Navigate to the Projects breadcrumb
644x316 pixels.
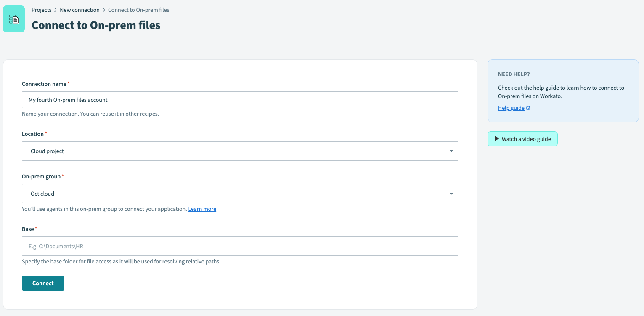click(41, 9)
